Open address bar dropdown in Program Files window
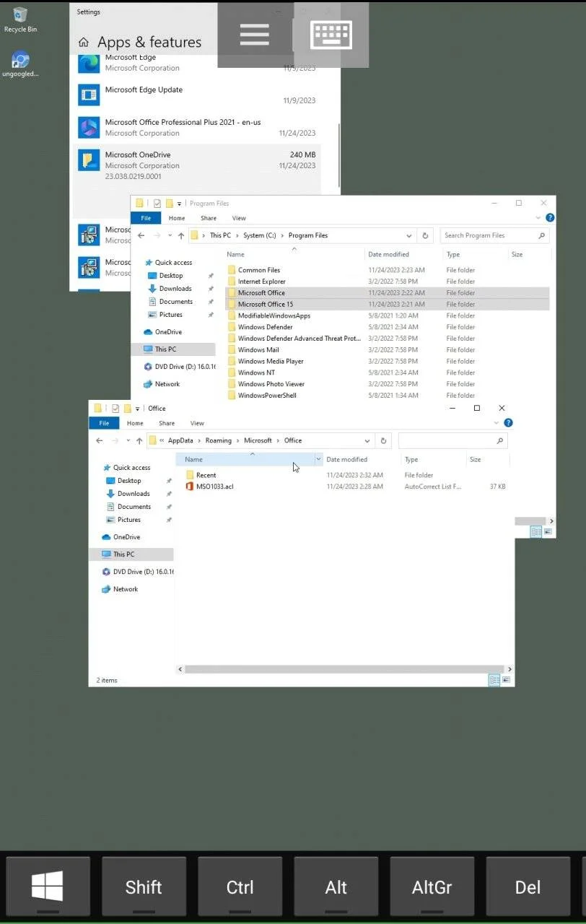The height and width of the screenshot is (924, 586). [x=409, y=235]
